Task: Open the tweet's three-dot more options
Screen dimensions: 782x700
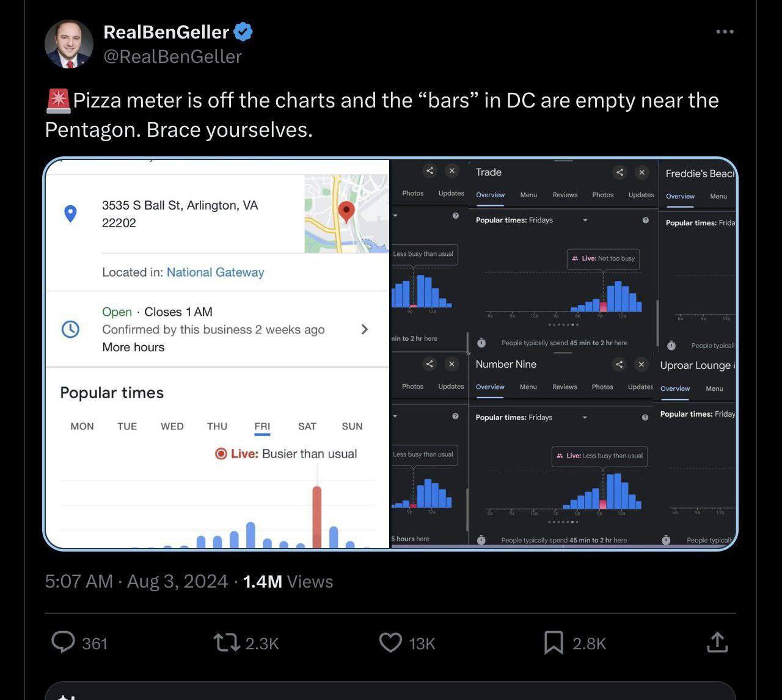Action: pos(725,32)
